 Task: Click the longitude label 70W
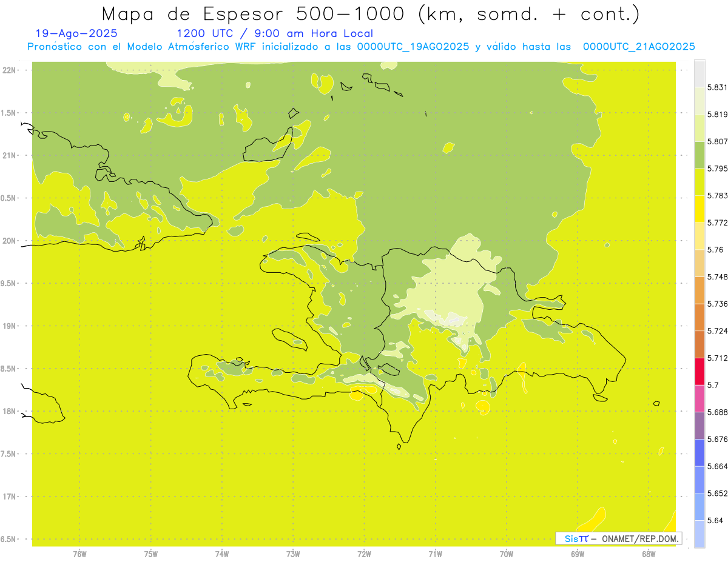(x=507, y=554)
